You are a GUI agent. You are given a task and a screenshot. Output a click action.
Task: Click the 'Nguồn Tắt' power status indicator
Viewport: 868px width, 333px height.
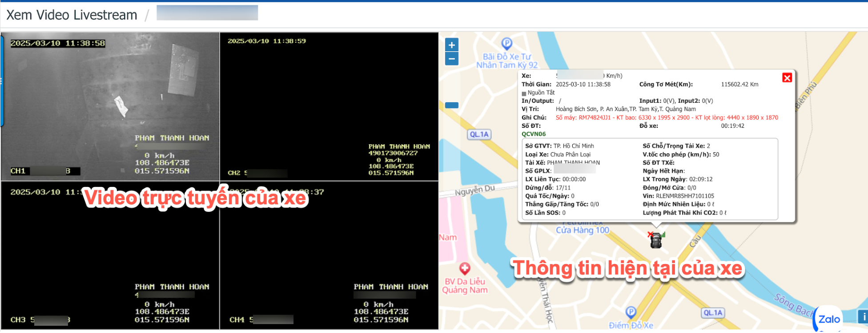(538, 93)
